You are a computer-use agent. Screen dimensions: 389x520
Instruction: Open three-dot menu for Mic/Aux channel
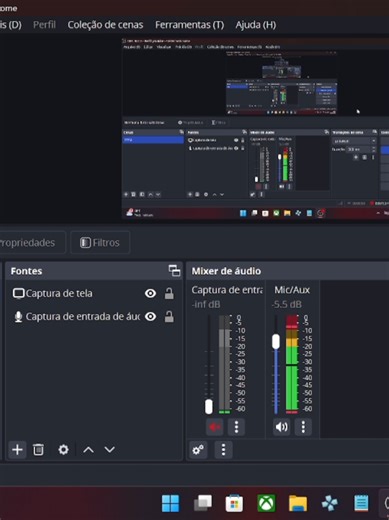click(x=303, y=427)
